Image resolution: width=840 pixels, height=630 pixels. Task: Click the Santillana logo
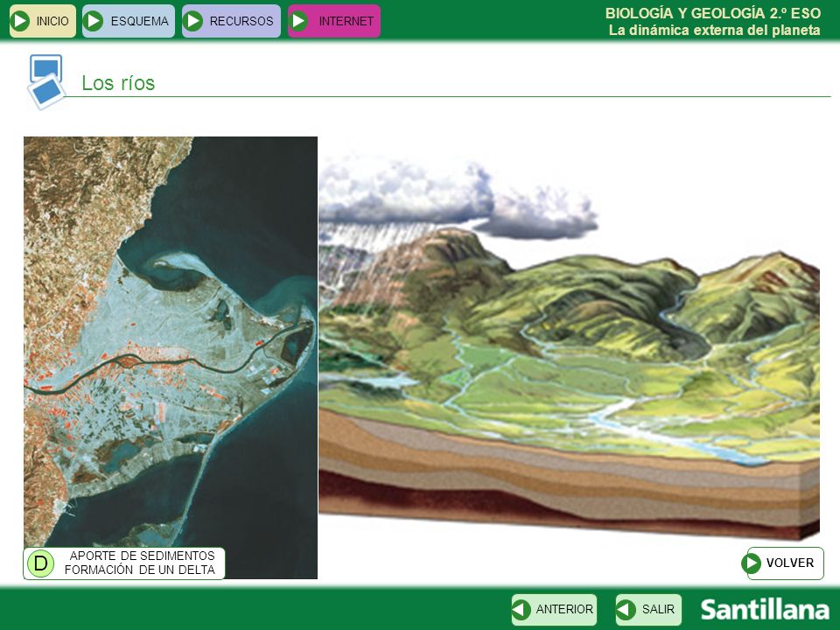[x=765, y=610]
